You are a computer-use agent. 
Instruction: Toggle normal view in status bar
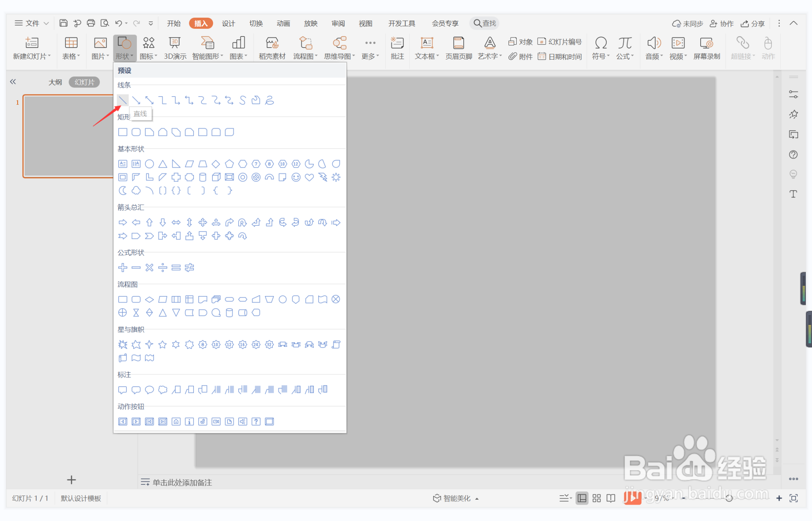582,498
